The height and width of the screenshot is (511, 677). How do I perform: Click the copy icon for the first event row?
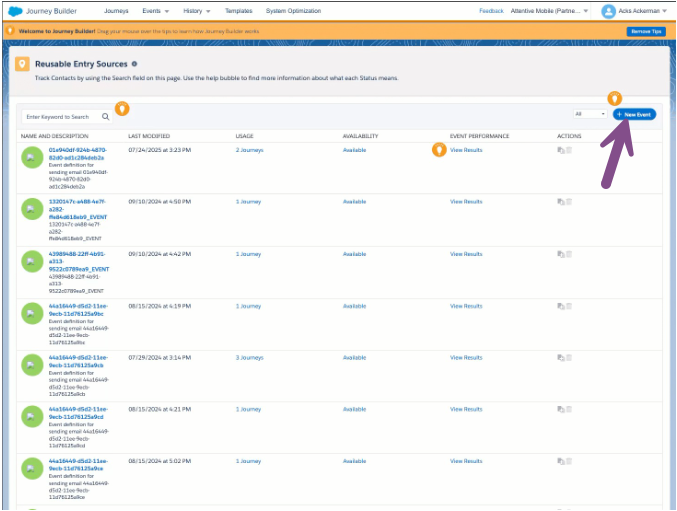coord(560,150)
